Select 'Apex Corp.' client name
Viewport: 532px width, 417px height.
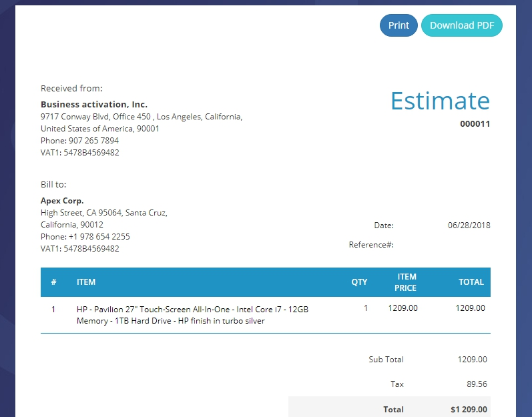click(62, 201)
